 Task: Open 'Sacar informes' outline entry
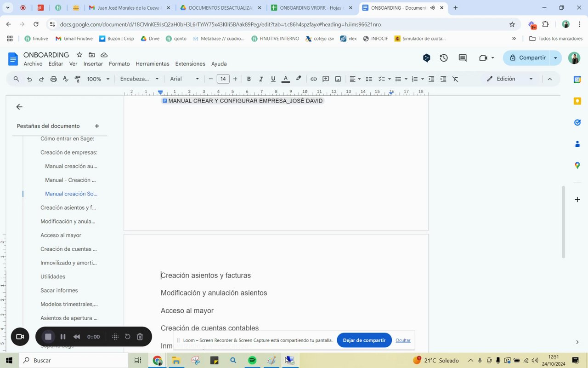59,290
